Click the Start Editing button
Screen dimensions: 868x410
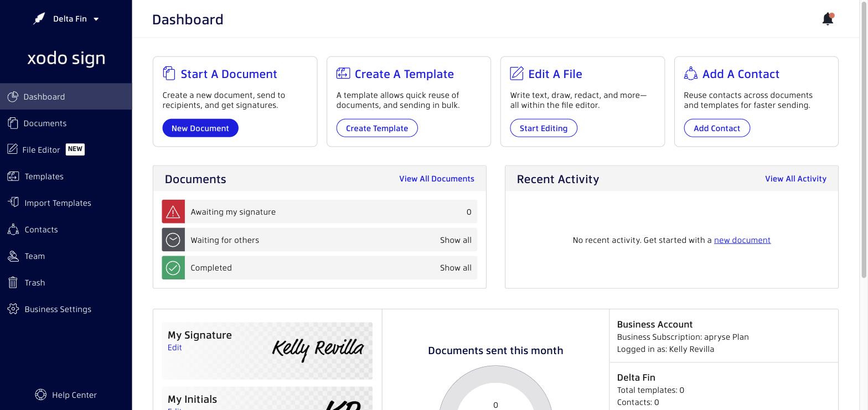pyautogui.click(x=544, y=128)
